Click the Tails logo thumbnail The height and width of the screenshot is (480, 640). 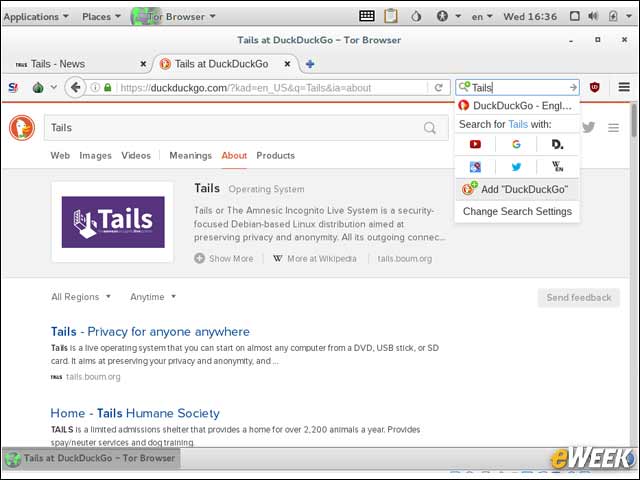[x=113, y=222]
